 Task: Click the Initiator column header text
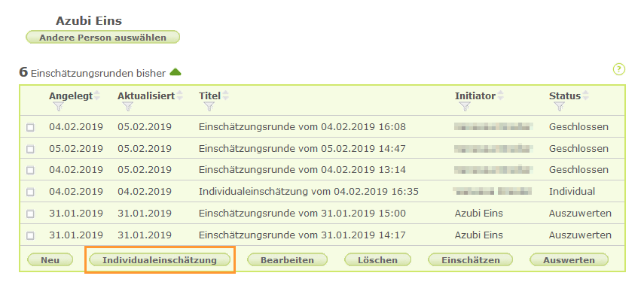pos(475,96)
